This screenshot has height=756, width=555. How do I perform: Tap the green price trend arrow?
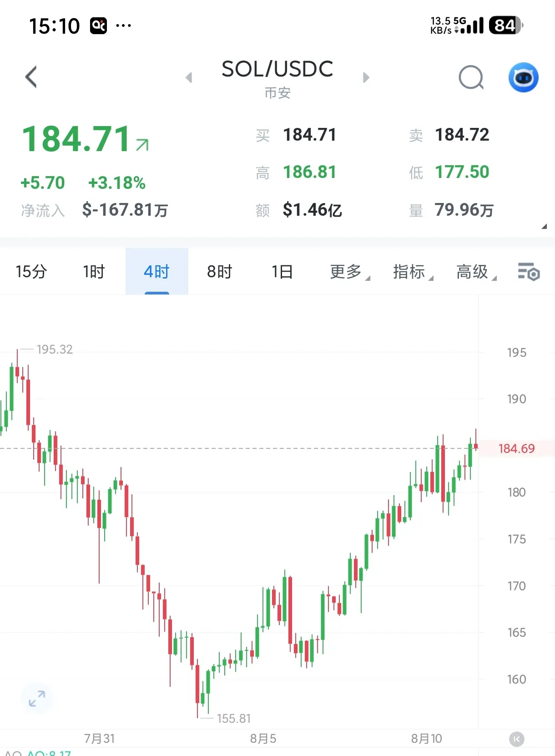(142, 145)
